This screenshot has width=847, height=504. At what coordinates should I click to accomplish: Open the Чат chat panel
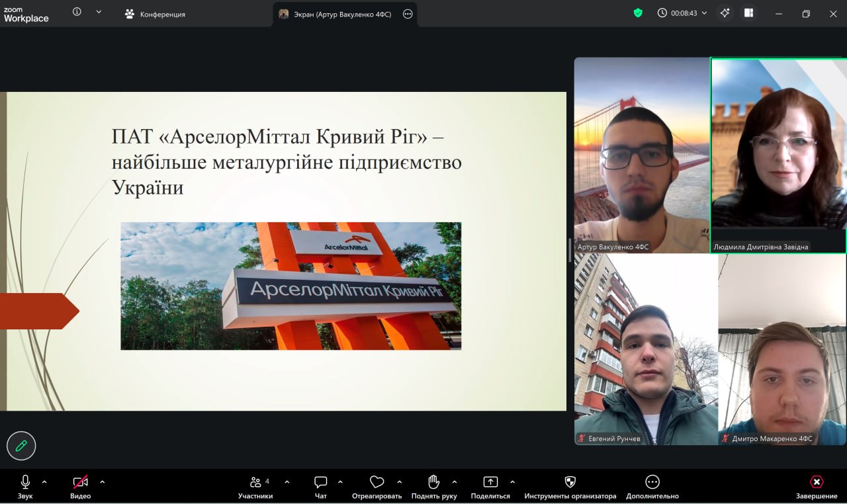click(x=321, y=486)
